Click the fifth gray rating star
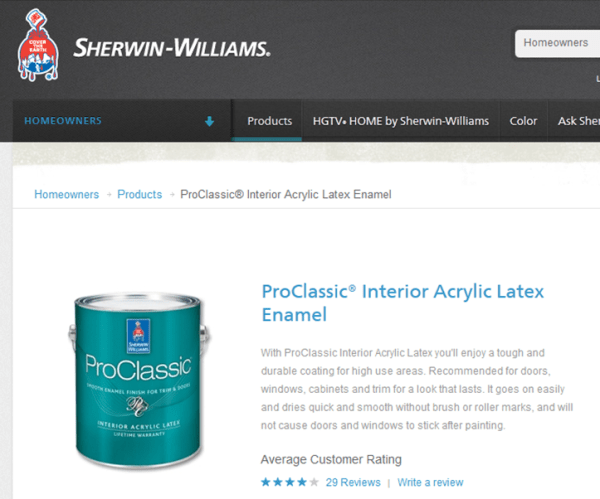 coord(314,482)
